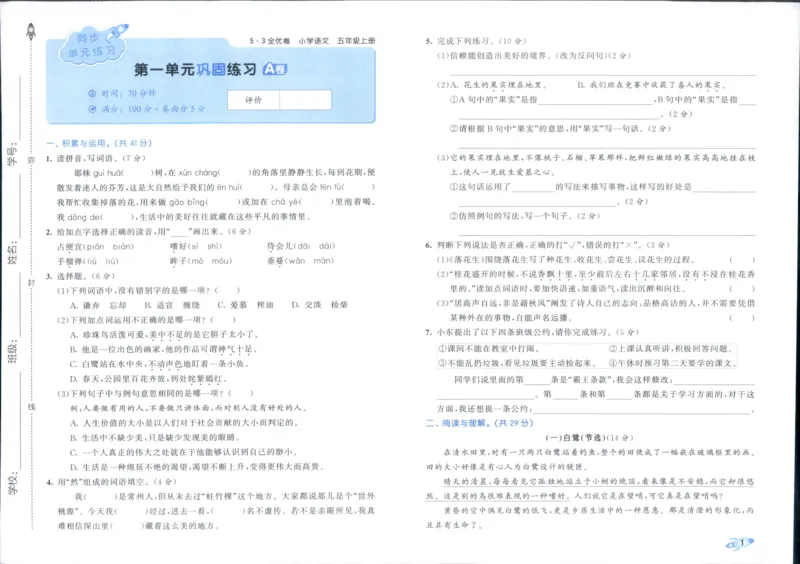The width and height of the screenshot is (800, 564).
Task: Click the word 眸子(mó móu)
Action: point(201,261)
